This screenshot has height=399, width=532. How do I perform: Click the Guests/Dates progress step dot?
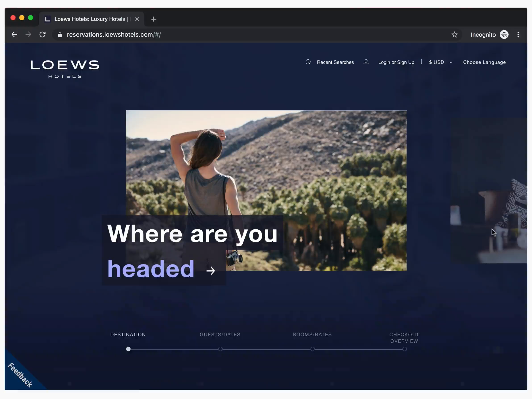(220, 349)
